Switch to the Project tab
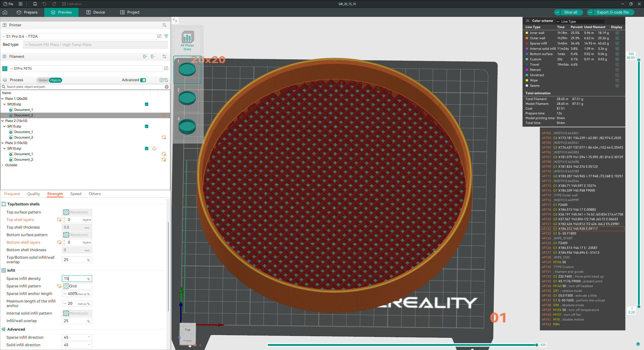The height and width of the screenshot is (350, 644). click(130, 12)
